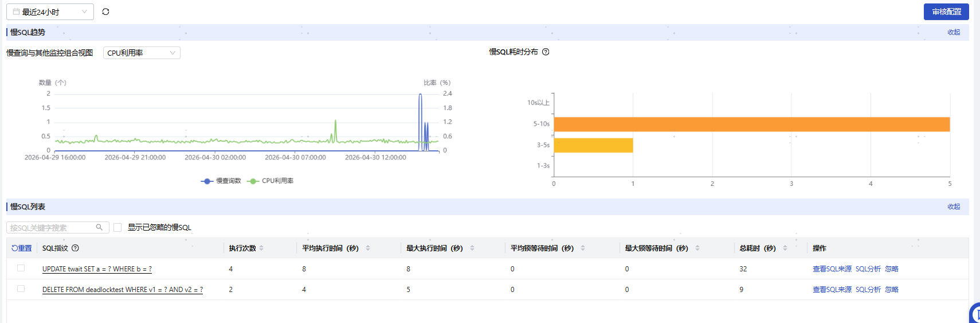Collapse the 慢SQL趋势 section via 收起
This screenshot has width=980, height=323.
pos(954,32)
